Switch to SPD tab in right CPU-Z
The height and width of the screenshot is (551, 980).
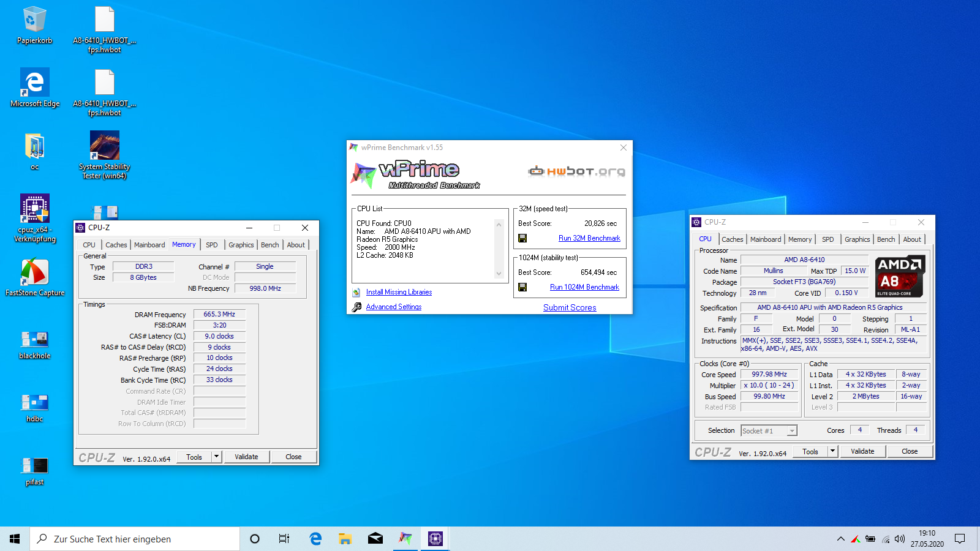coord(828,239)
